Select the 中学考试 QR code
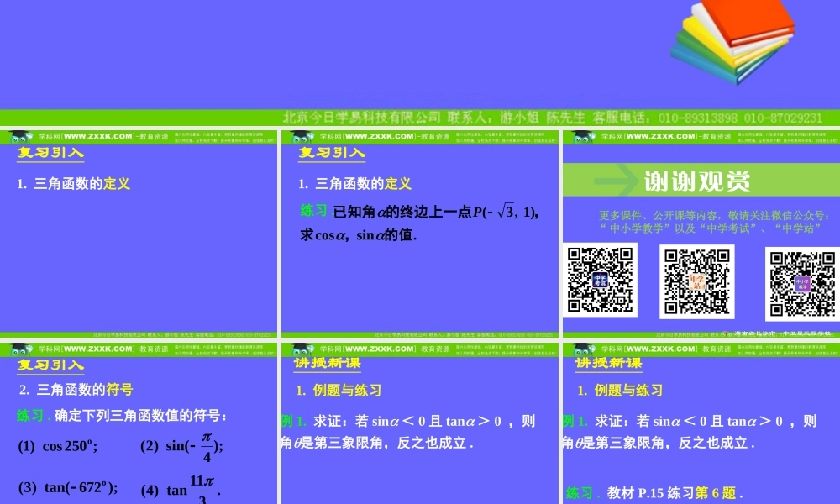The width and height of the screenshot is (840, 504). click(x=600, y=281)
